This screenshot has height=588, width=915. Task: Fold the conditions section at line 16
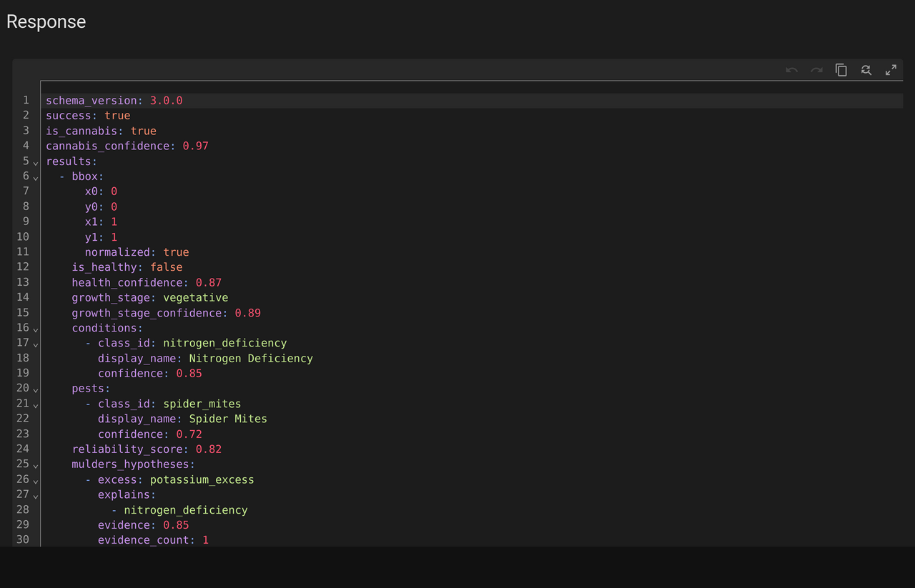coord(36,329)
